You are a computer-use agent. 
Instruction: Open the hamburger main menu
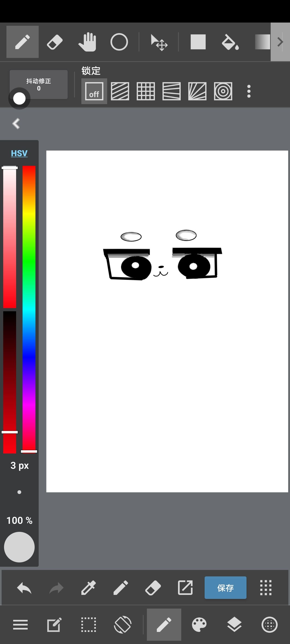(20, 625)
